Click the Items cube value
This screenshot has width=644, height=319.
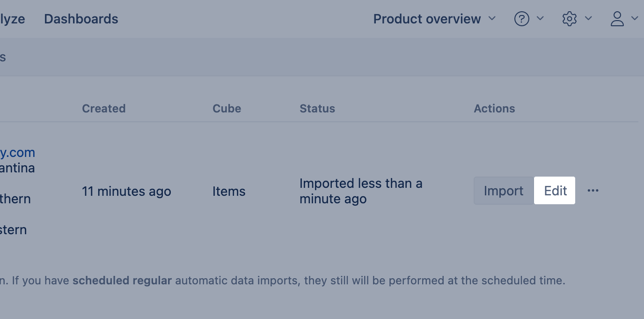click(229, 191)
